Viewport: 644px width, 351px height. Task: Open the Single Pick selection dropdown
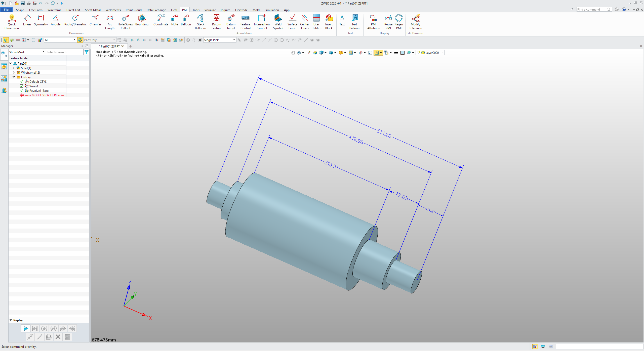click(x=233, y=40)
